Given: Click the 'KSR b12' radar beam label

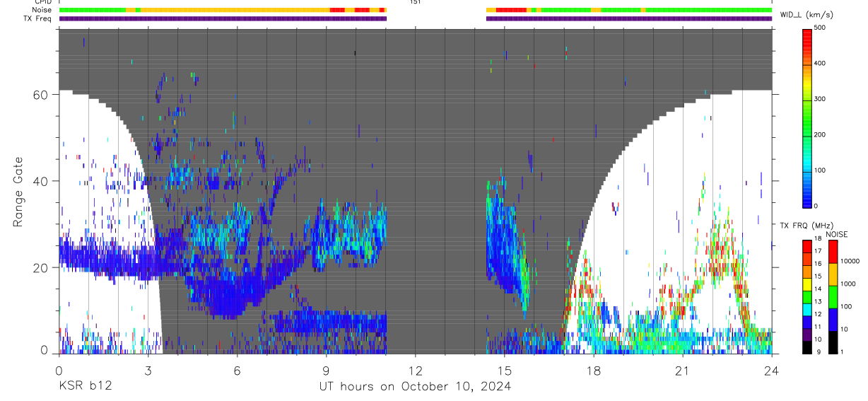Looking at the screenshot, I should (x=85, y=386).
